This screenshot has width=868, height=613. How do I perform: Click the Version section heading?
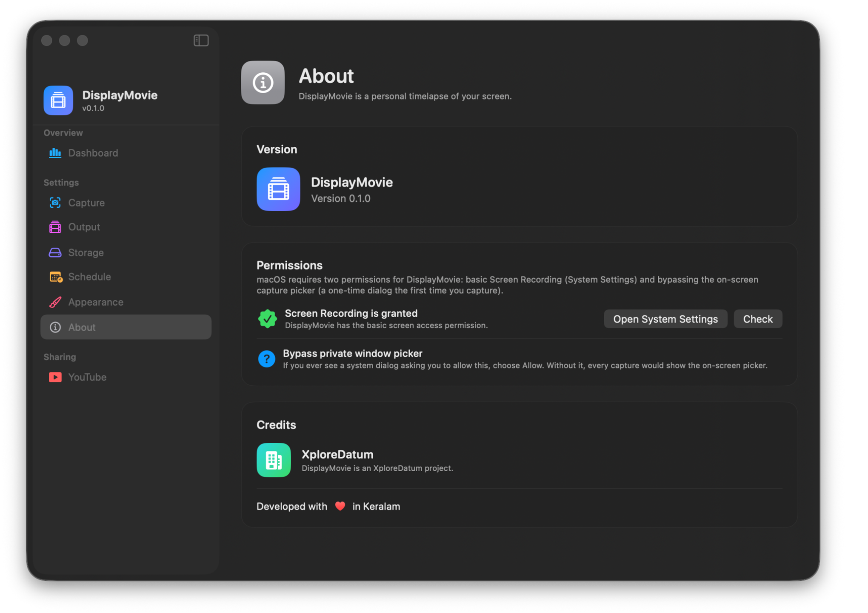pyautogui.click(x=277, y=149)
